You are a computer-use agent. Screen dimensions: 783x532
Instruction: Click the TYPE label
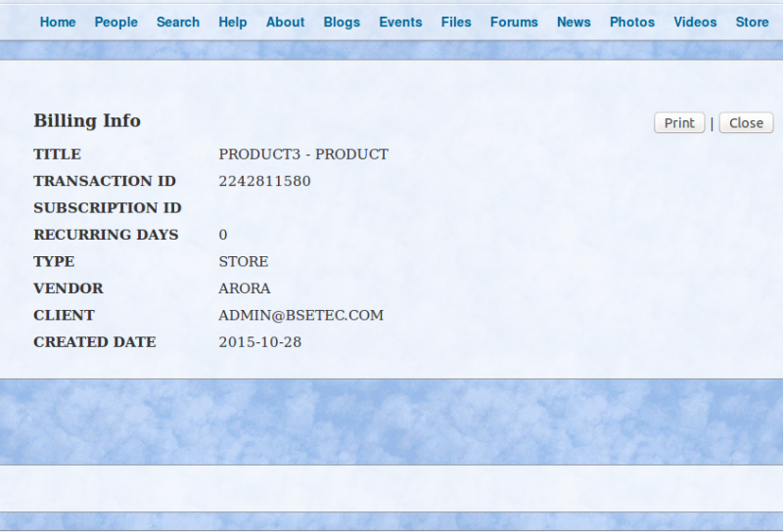(54, 261)
